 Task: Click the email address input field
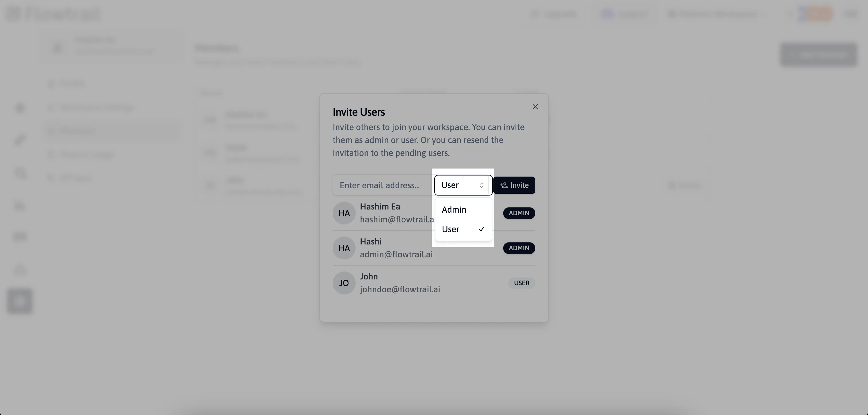pyautogui.click(x=382, y=185)
